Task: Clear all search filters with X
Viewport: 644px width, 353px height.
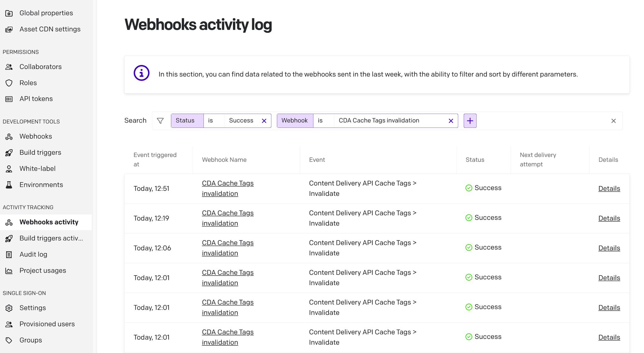Action: [x=613, y=121]
